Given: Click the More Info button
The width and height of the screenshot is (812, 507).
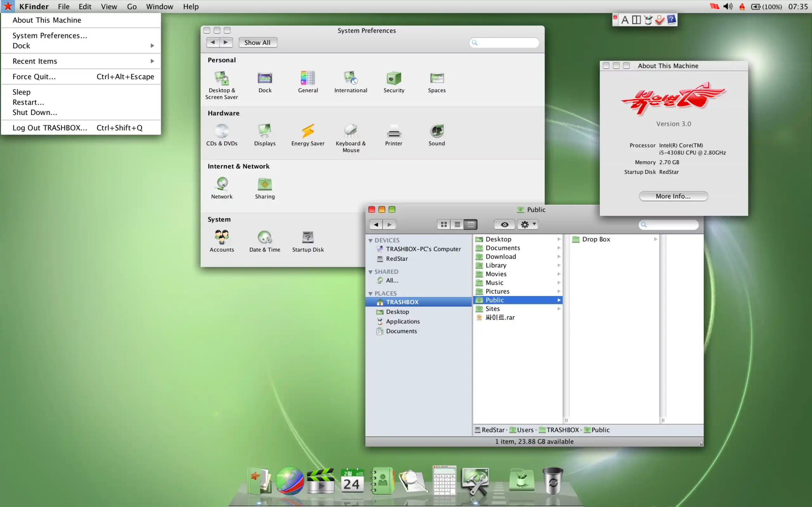Looking at the screenshot, I should click(x=673, y=196).
